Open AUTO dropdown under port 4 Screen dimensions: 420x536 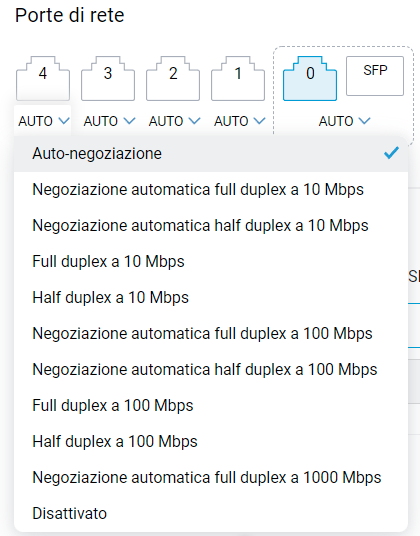(44, 121)
